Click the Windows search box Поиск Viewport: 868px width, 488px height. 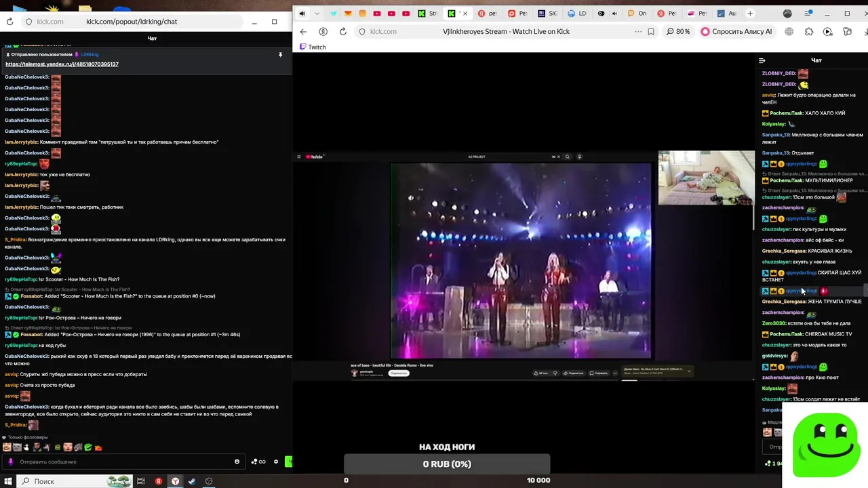[75, 481]
